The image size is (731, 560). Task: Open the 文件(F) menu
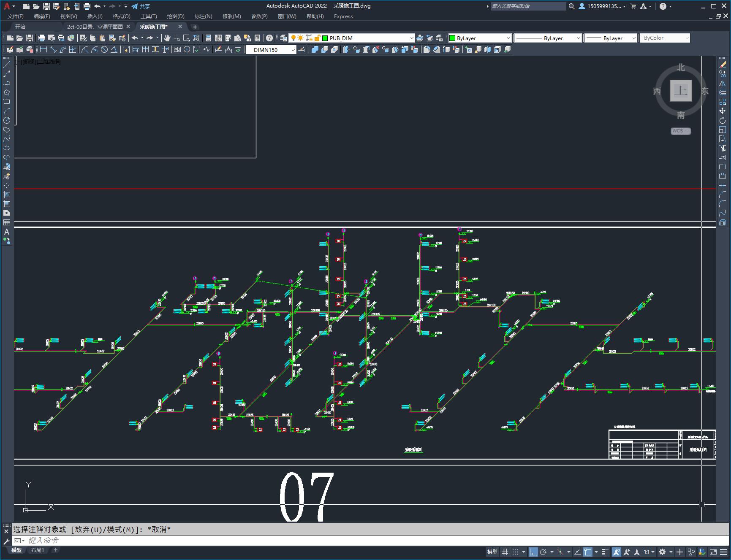pos(16,16)
